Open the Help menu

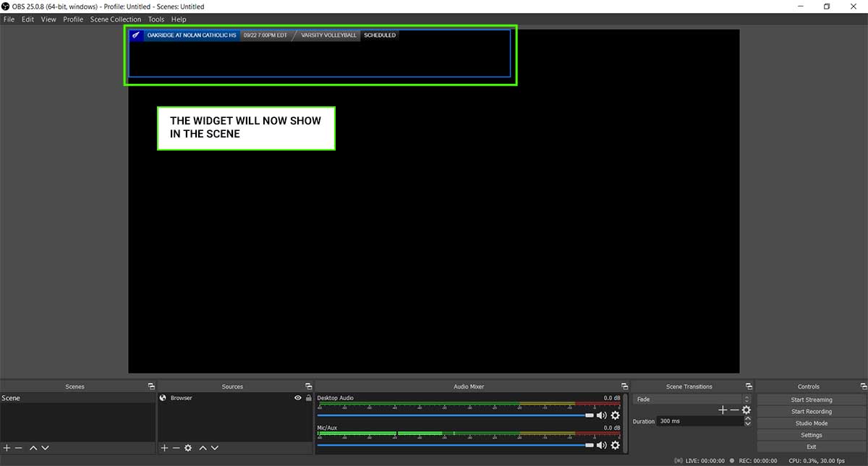pos(179,20)
